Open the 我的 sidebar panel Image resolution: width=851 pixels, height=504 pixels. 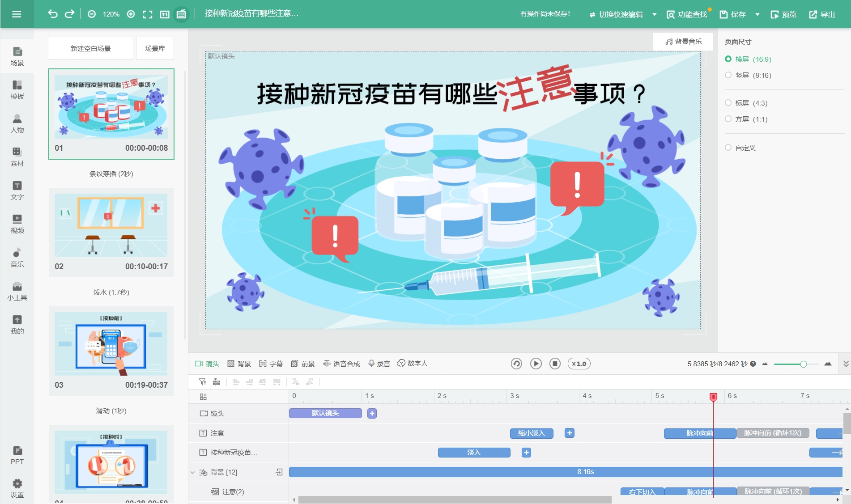17,325
